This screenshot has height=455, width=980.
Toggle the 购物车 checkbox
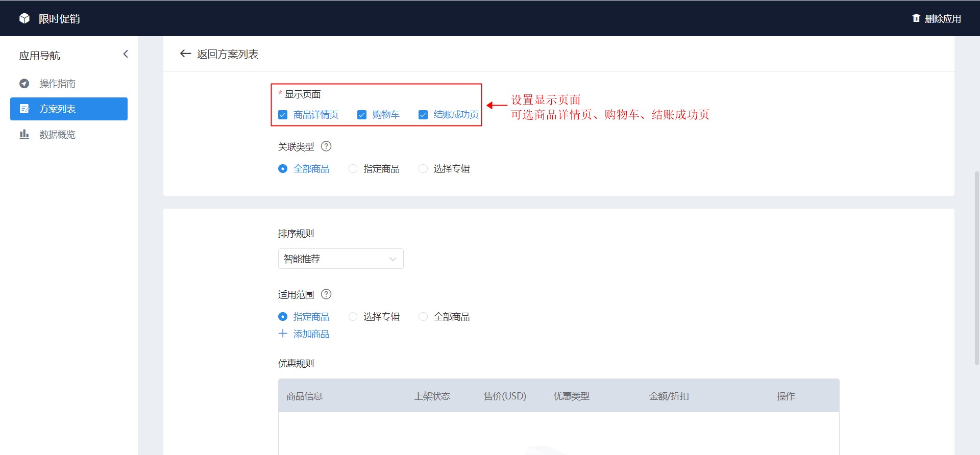point(362,115)
